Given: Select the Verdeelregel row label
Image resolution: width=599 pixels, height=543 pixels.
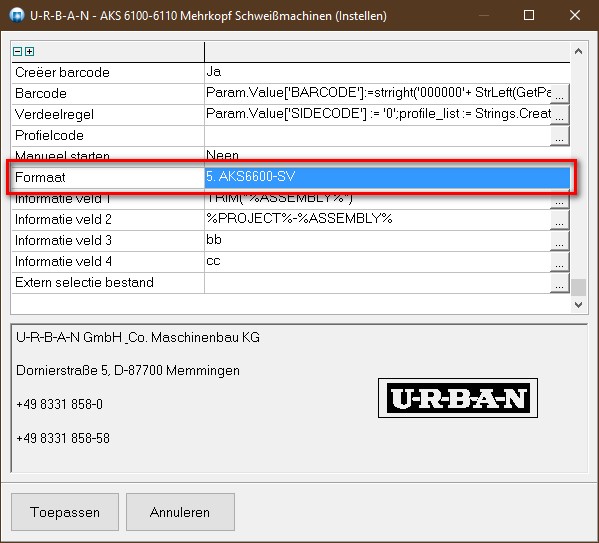Looking at the screenshot, I should (54, 115).
